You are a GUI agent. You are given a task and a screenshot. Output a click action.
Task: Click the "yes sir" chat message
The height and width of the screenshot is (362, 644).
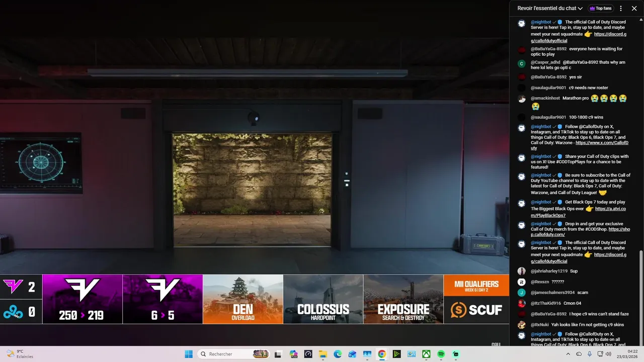click(x=575, y=77)
